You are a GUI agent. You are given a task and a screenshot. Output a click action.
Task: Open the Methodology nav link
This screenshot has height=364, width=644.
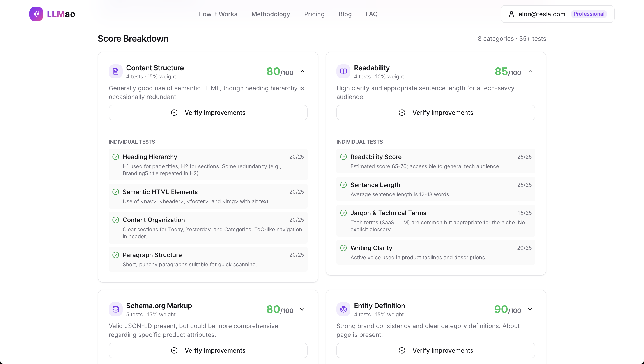click(271, 14)
